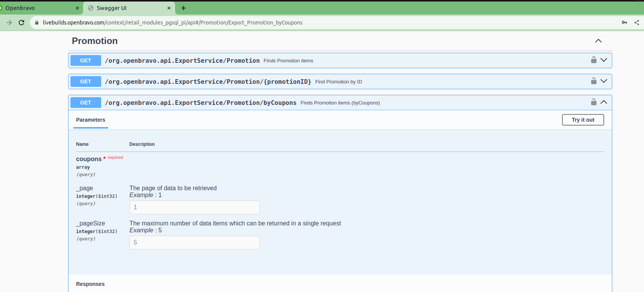The width and height of the screenshot is (644, 292).
Task: Click the _pageSize input field
Action: [x=194, y=243]
